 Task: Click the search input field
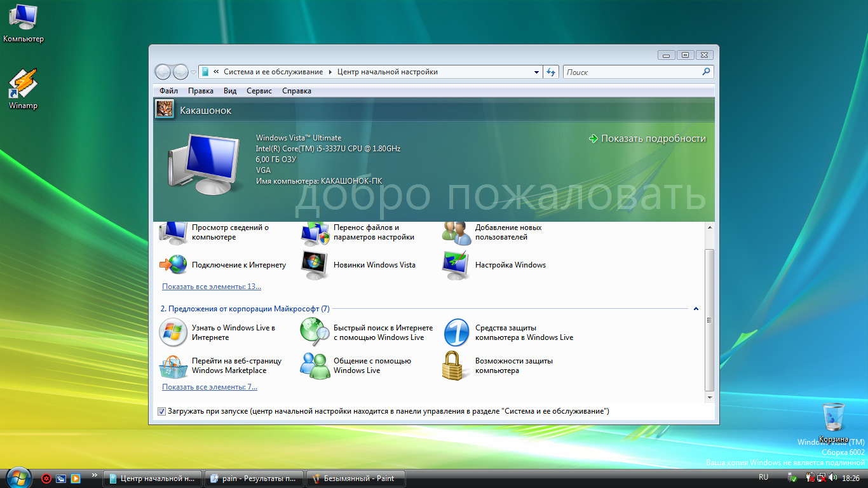632,72
